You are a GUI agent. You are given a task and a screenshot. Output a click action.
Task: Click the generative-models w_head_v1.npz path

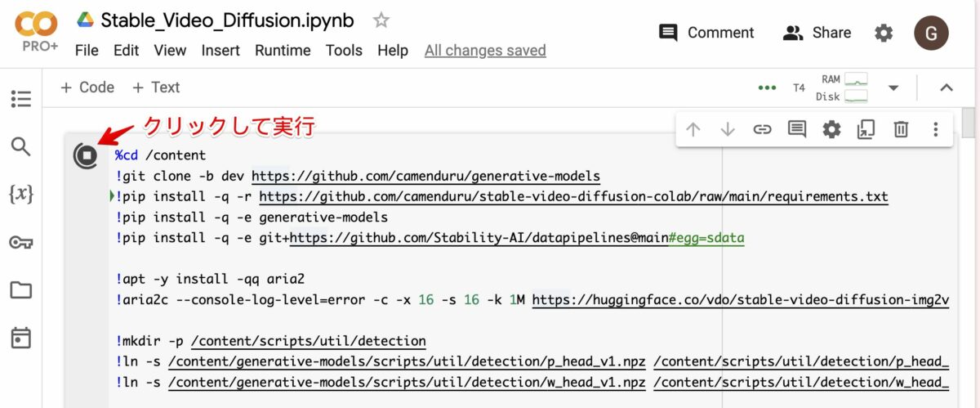407,382
